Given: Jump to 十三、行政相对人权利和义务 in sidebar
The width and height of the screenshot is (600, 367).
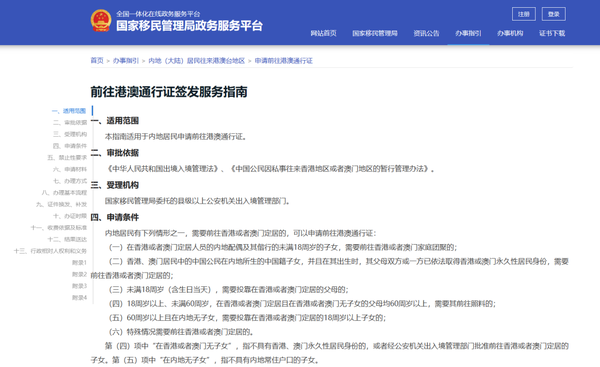Looking at the screenshot, I should click(x=50, y=251).
